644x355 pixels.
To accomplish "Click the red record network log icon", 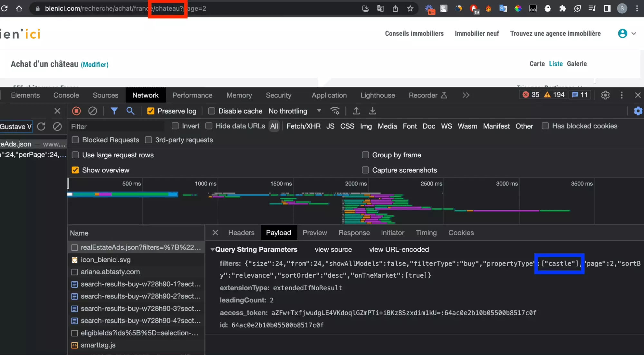I will point(76,111).
